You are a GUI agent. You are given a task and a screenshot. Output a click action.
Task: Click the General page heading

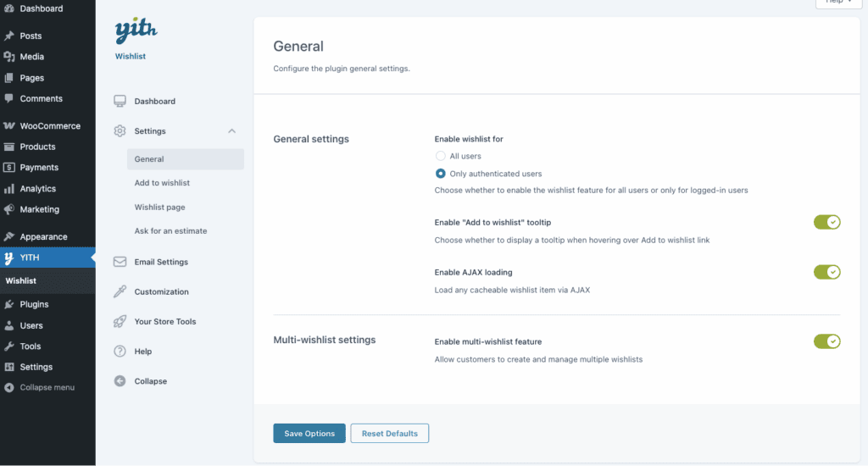coord(298,47)
